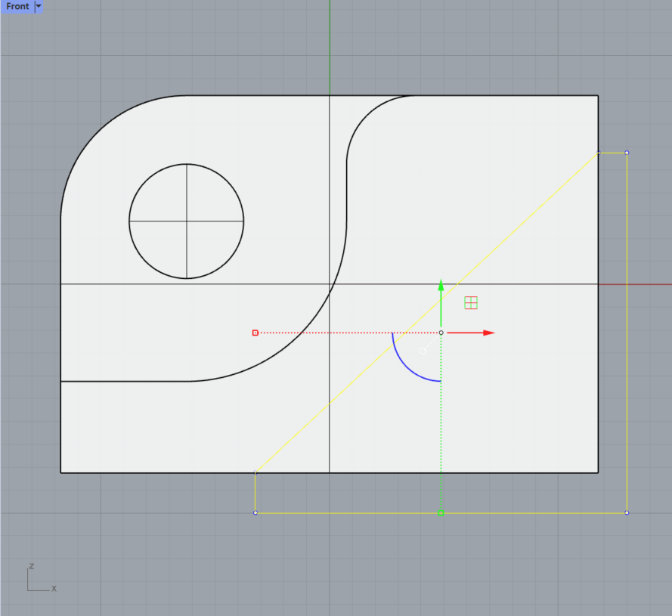
Task: Click the green vertical gumball arrow
Action: pyautogui.click(x=441, y=302)
